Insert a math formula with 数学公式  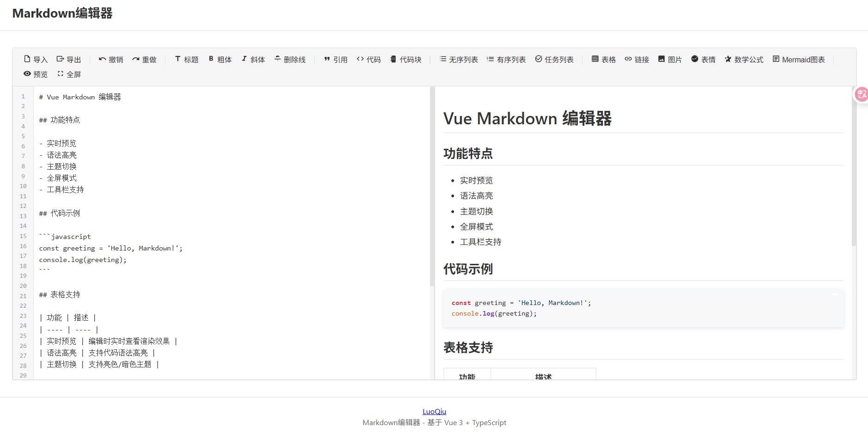(x=744, y=60)
